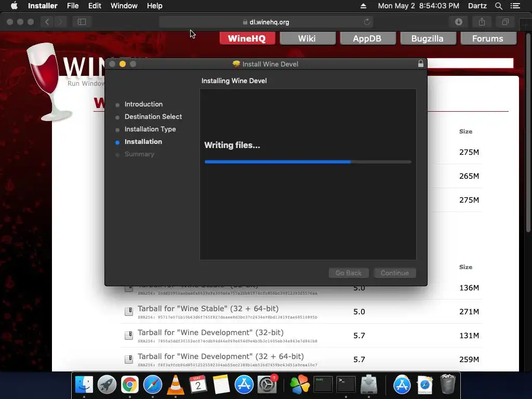
Task: Open Calendar icon showing May 2
Action: pos(198,385)
